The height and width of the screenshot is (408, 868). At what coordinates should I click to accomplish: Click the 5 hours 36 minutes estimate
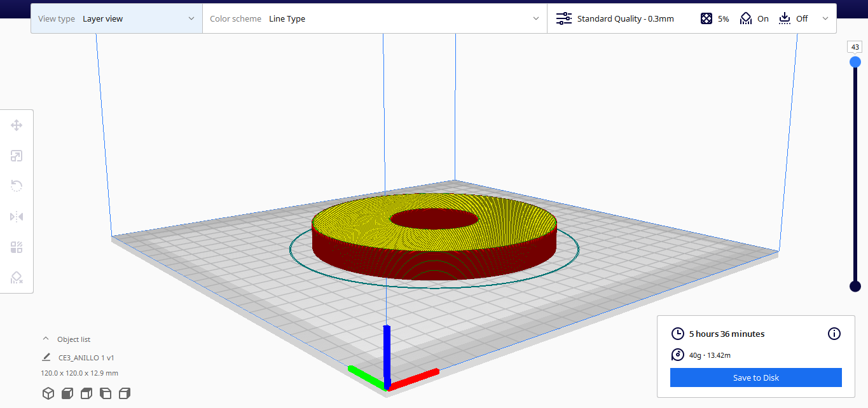tap(727, 334)
